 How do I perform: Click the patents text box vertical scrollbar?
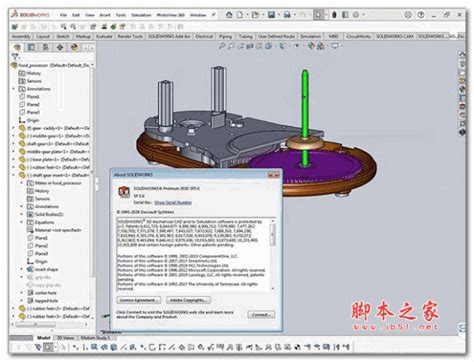click(x=272, y=255)
